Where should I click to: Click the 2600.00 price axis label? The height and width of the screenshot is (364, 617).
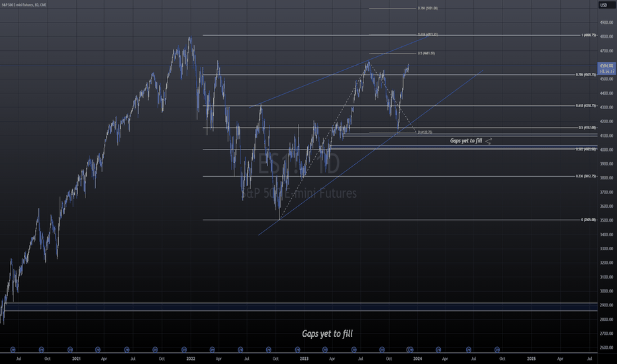coord(606,347)
